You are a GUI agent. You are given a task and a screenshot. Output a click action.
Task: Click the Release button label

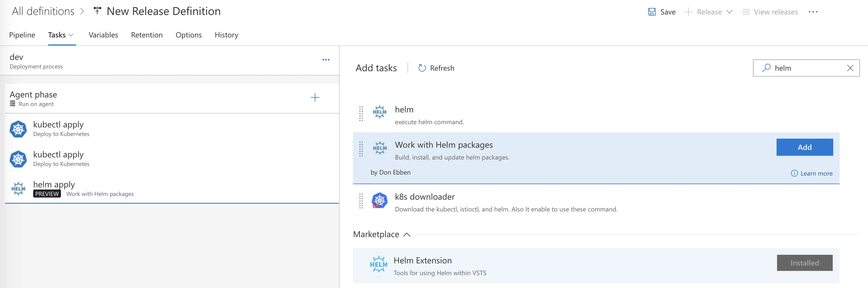709,12
